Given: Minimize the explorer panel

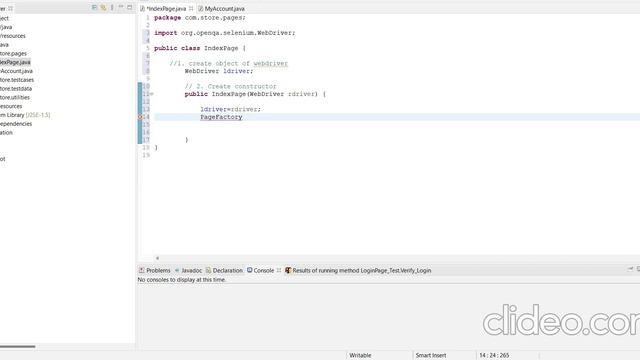Looking at the screenshot, I should (121, 7).
